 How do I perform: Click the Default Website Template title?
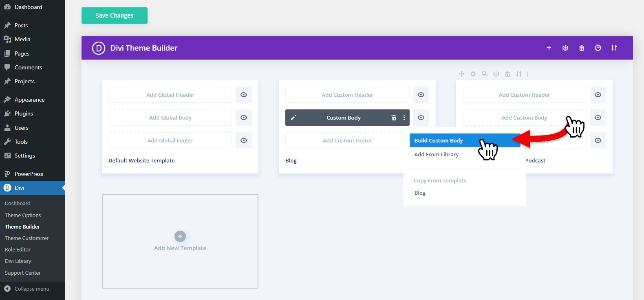pos(141,160)
